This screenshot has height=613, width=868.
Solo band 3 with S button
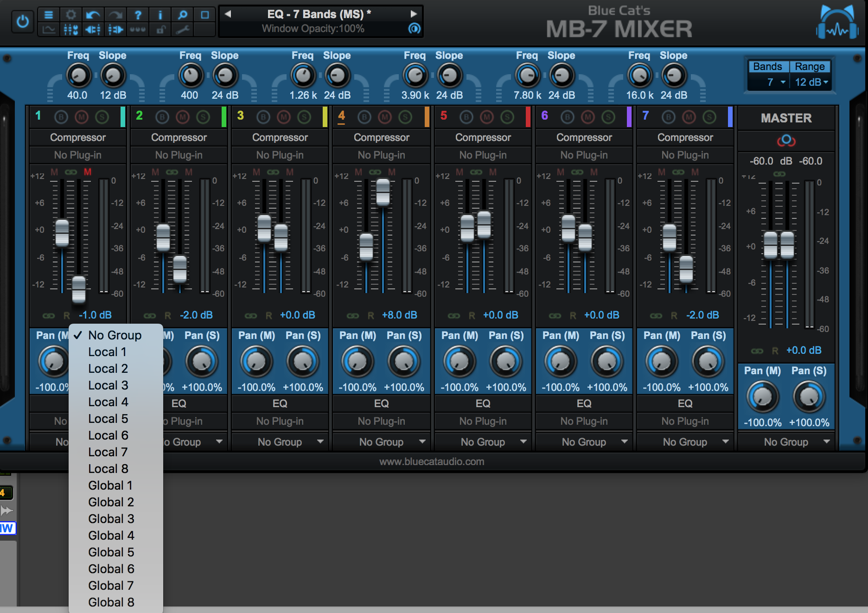[304, 117]
